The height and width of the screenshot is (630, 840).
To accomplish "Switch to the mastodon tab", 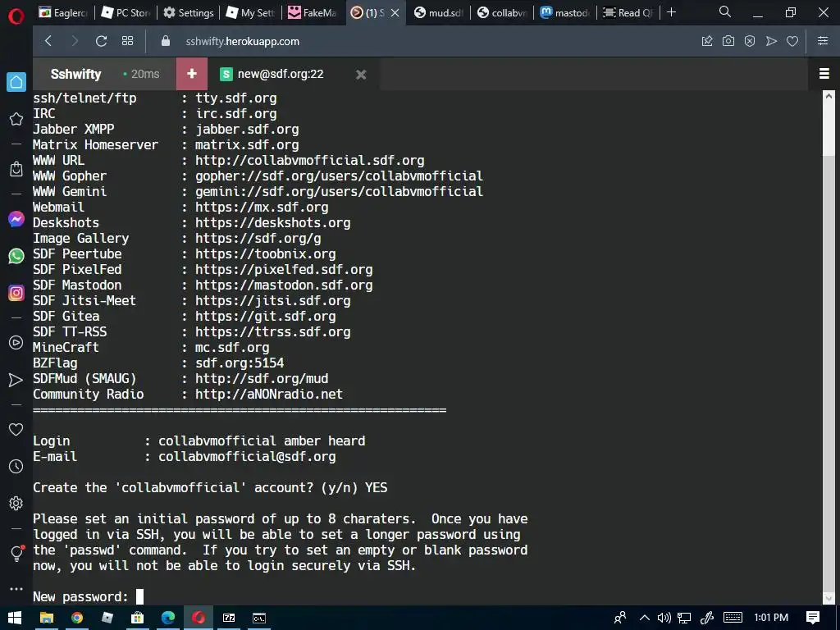I will click(564, 13).
